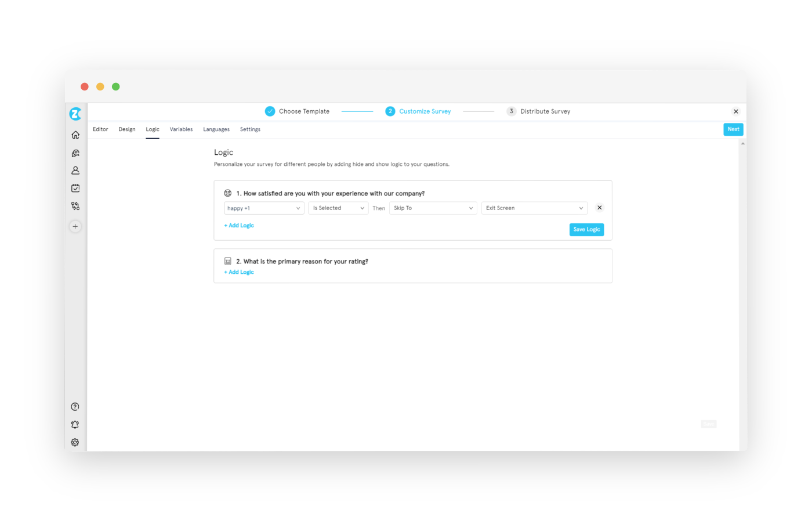Image resolution: width=812 pixels, height=522 pixels.
Task: Open the Languages tab
Action: [x=216, y=129]
